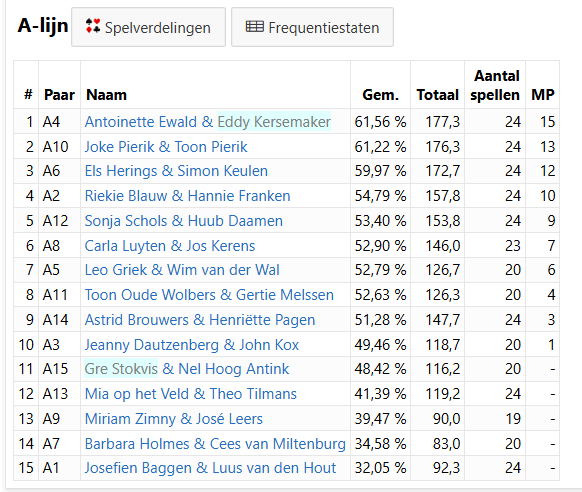
Task: Click the table icon on Frequentiestaten
Action: pyautogui.click(x=255, y=27)
